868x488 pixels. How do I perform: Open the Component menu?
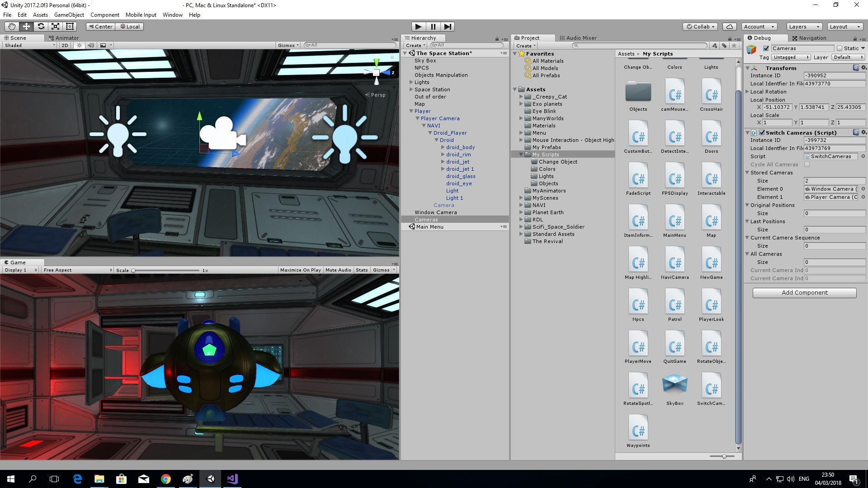coord(105,15)
